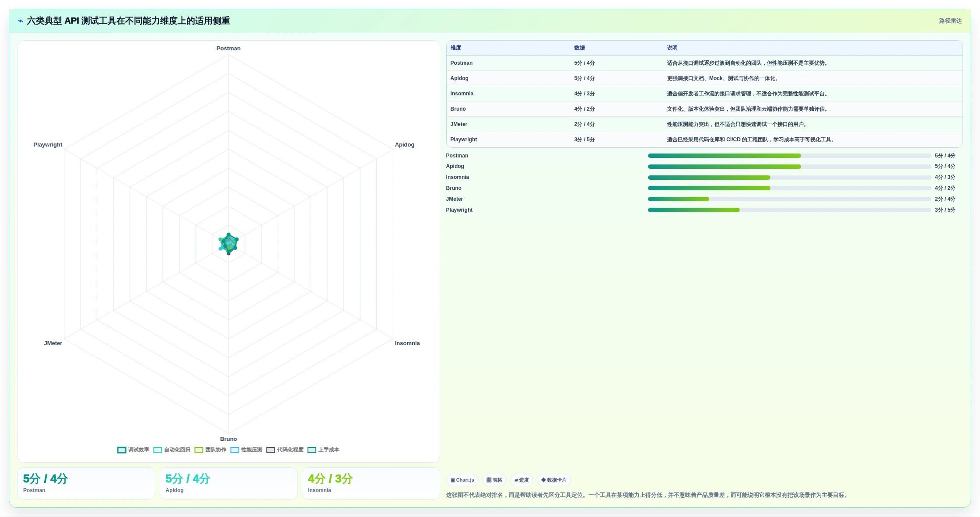Click 3分 / 5分 in Playwright table row
This screenshot has width=980, height=517.
584,140
